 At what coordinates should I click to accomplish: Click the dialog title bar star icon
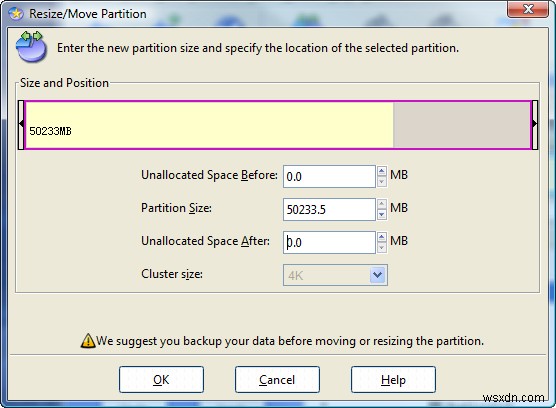click(16, 13)
